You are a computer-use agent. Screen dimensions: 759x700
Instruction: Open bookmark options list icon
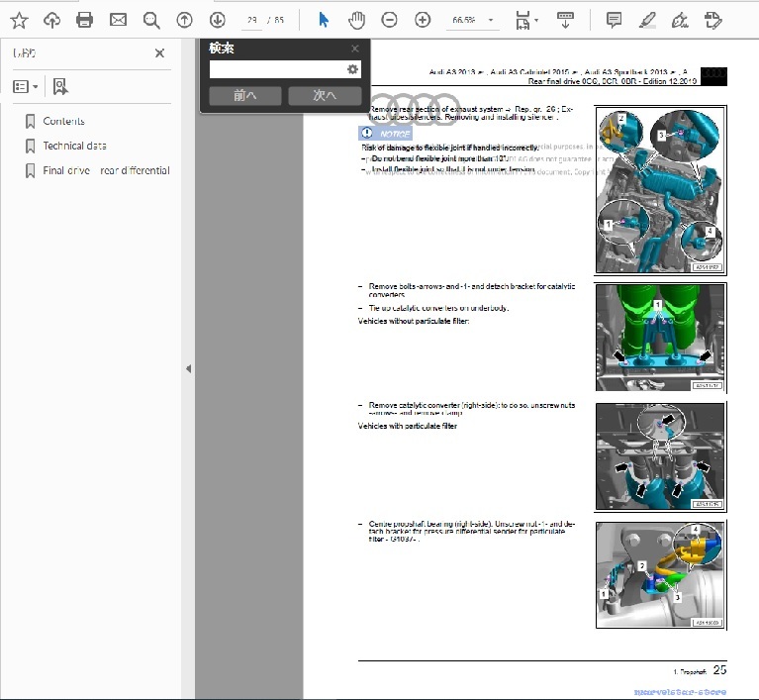25,87
